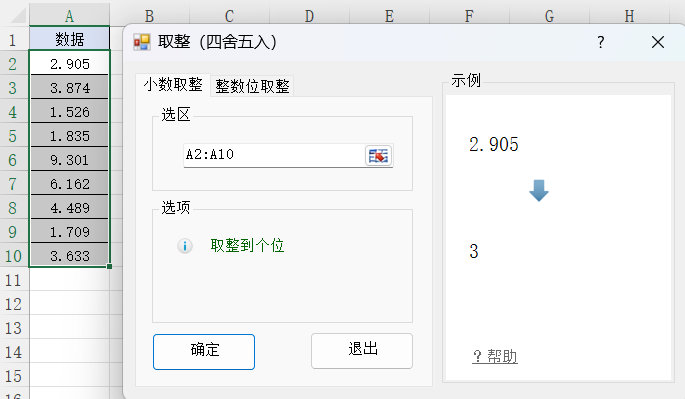685x399 pixels.
Task: Click the column F header
Action: (x=469, y=16)
